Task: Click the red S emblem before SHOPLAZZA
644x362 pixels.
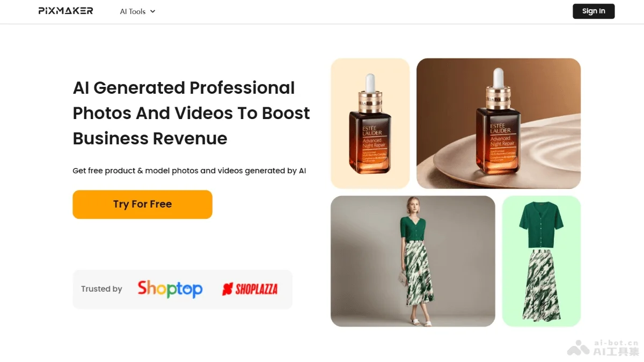Action: (228, 290)
